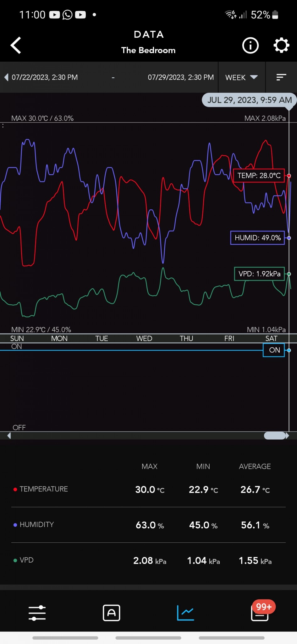Open the info circle icon
Screen dimensions: 297x644
pyautogui.click(x=250, y=46)
